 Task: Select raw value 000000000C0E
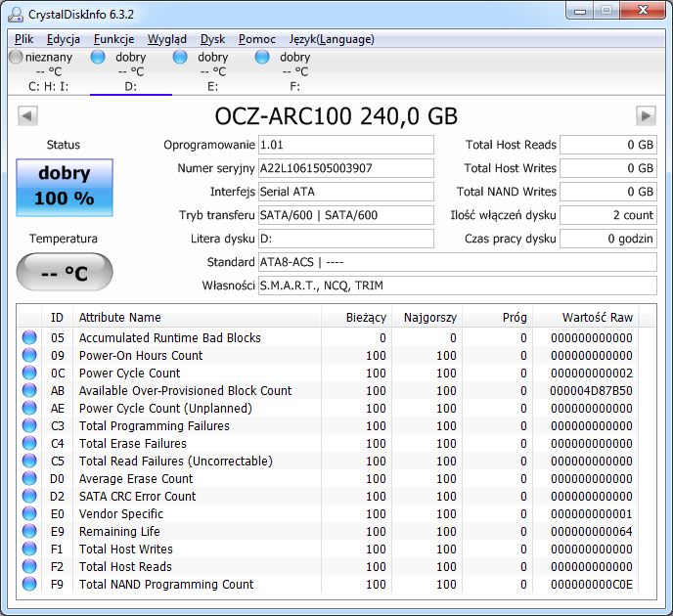tap(592, 585)
